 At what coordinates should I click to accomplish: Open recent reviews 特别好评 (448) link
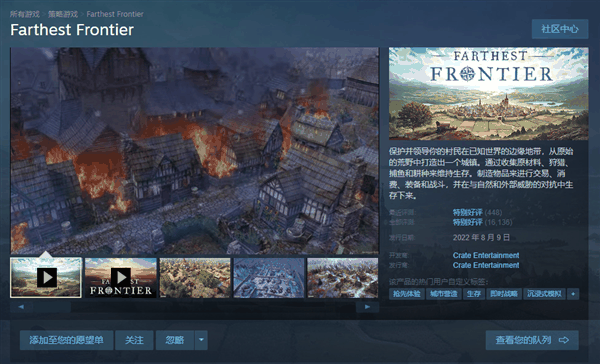(477, 212)
